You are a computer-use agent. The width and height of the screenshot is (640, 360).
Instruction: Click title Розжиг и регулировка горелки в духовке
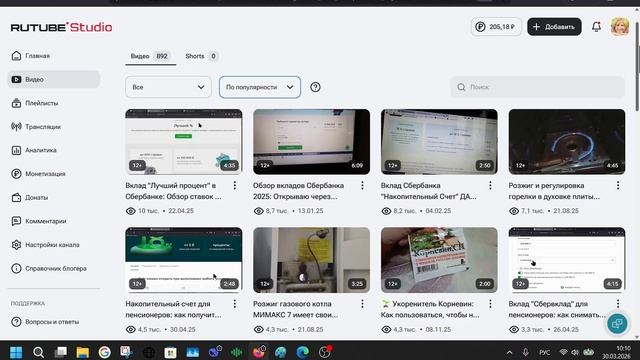pos(554,191)
